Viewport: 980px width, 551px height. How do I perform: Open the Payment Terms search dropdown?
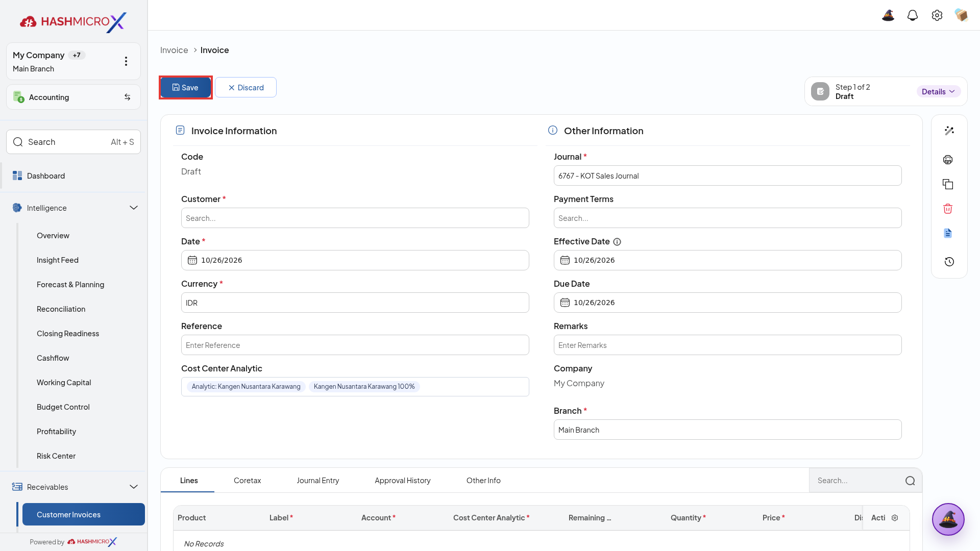point(727,218)
